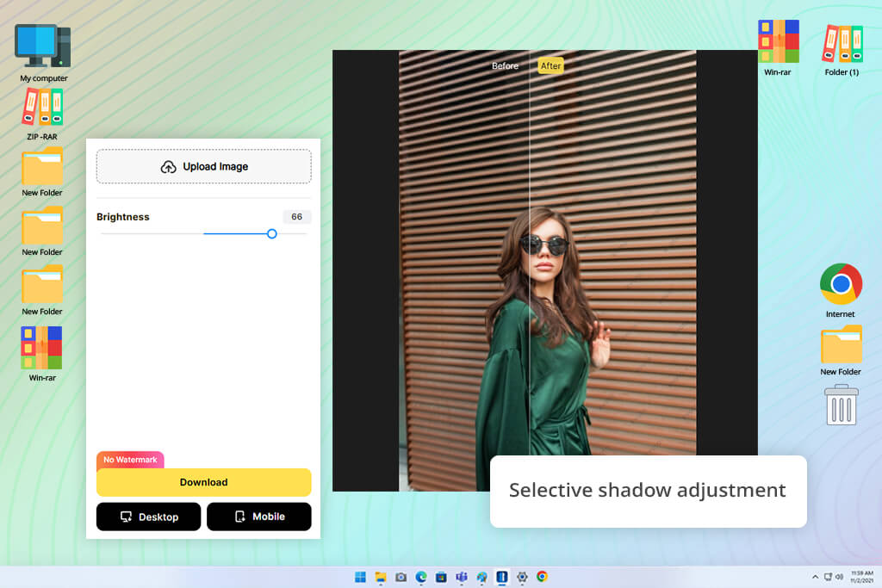The image size is (882, 588).
Task: Click the Upload Image button
Action: coord(203,166)
